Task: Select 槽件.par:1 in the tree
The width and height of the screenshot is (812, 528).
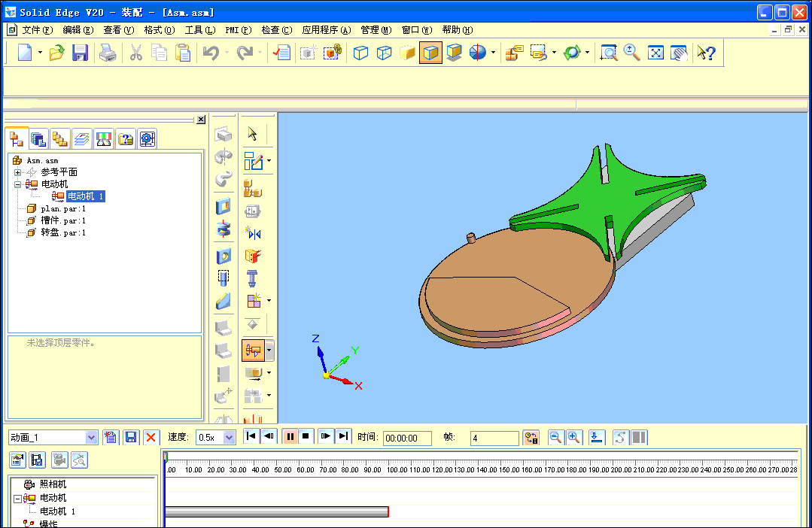Action: (x=63, y=220)
